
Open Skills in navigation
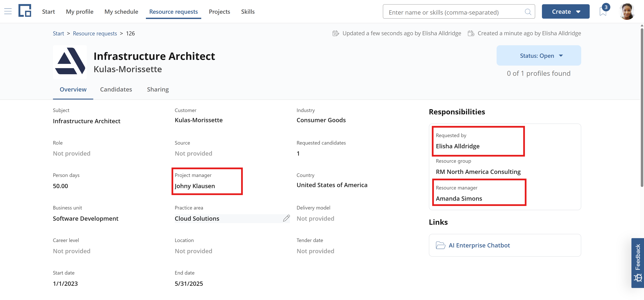pos(248,12)
